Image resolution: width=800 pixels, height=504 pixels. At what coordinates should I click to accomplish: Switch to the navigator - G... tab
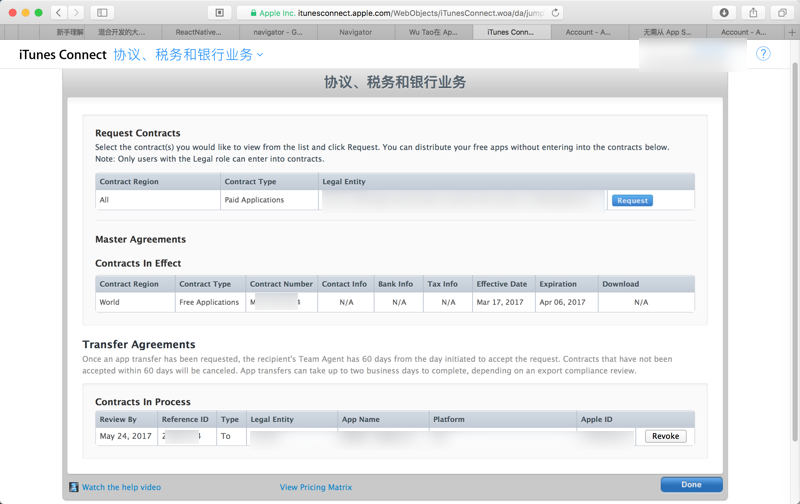click(x=278, y=32)
